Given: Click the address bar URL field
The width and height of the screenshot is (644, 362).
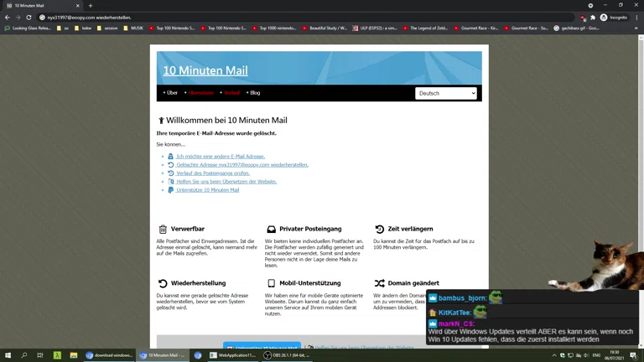Looking at the screenshot, I should [x=306, y=18].
